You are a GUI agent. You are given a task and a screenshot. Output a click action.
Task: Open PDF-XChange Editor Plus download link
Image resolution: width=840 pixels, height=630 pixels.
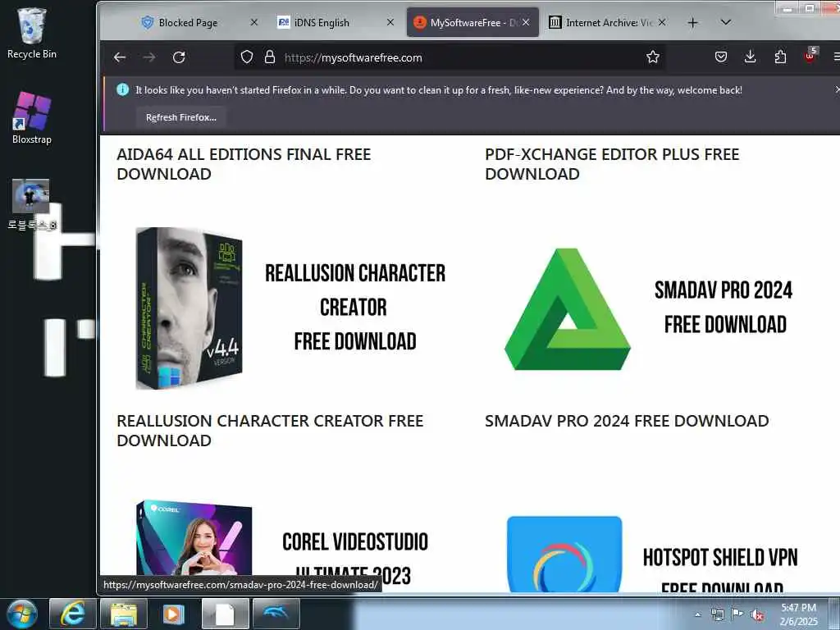[612, 164]
